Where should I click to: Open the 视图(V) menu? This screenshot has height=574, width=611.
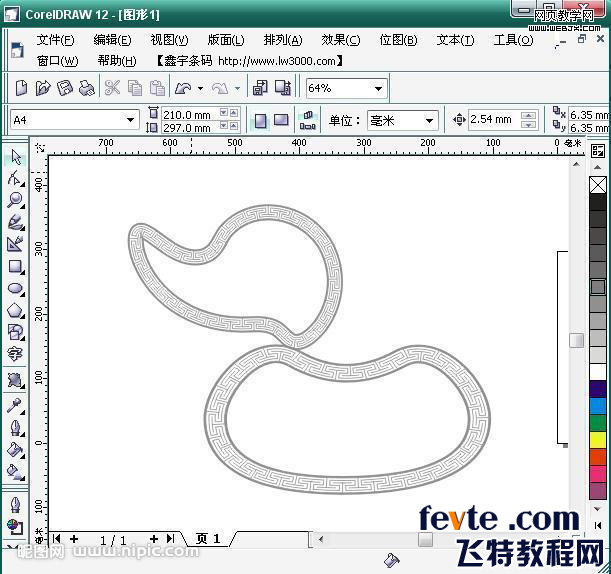(x=170, y=40)
